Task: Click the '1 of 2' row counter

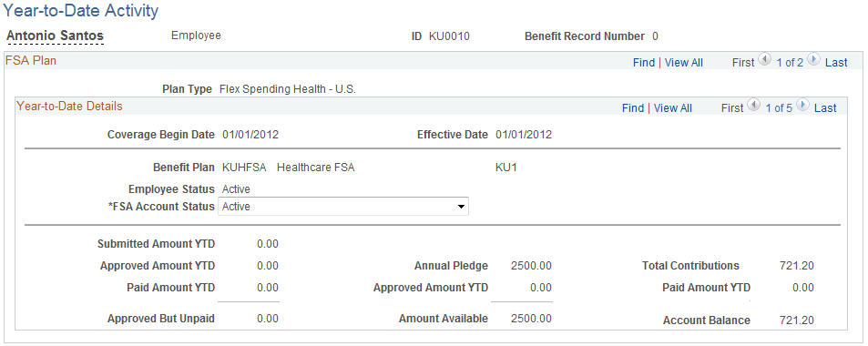Action: pyautogui.click(x=790, y=63)
